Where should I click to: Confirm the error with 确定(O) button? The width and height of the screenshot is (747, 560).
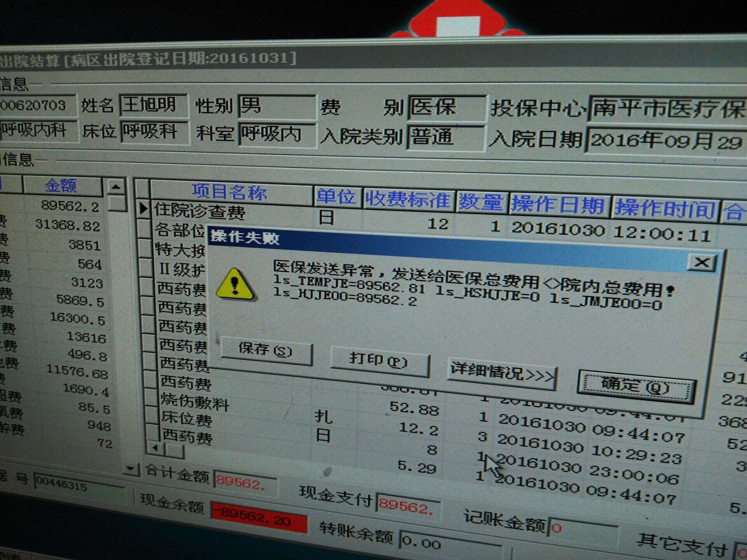pyautogui.click(x=635, y=386)
